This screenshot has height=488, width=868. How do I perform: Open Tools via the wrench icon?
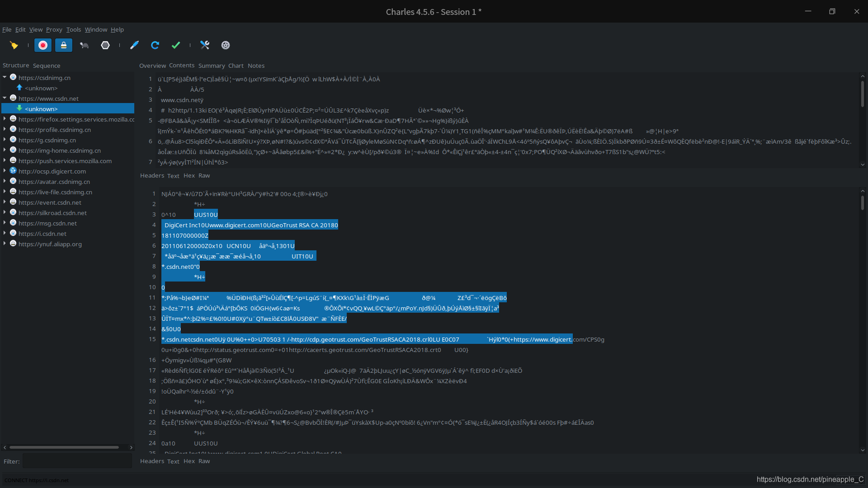[x=205, y=45]
